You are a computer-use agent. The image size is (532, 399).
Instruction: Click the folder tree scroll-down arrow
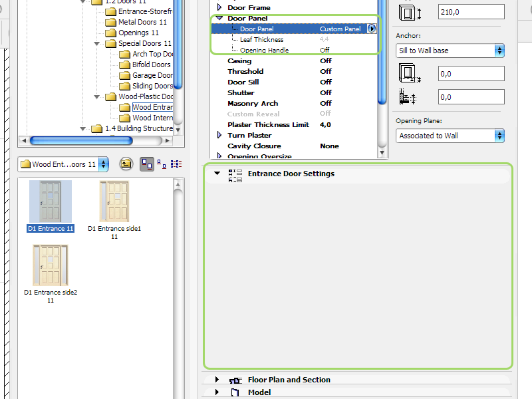(178, 130)
